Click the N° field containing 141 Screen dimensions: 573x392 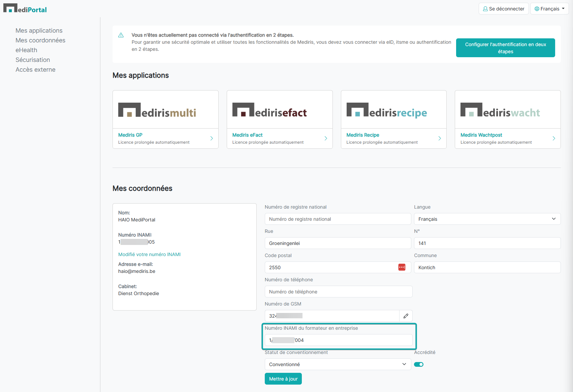pos(487,243)
